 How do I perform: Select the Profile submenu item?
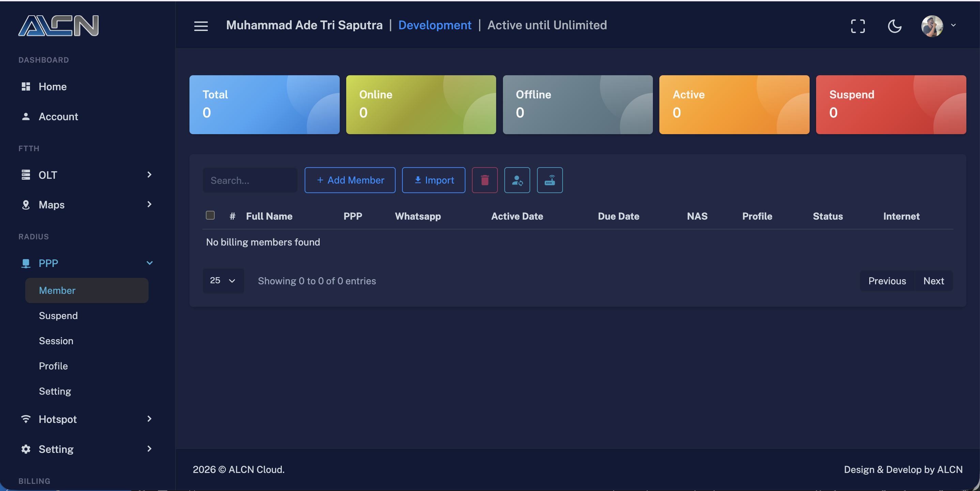[x=53, y=366]
